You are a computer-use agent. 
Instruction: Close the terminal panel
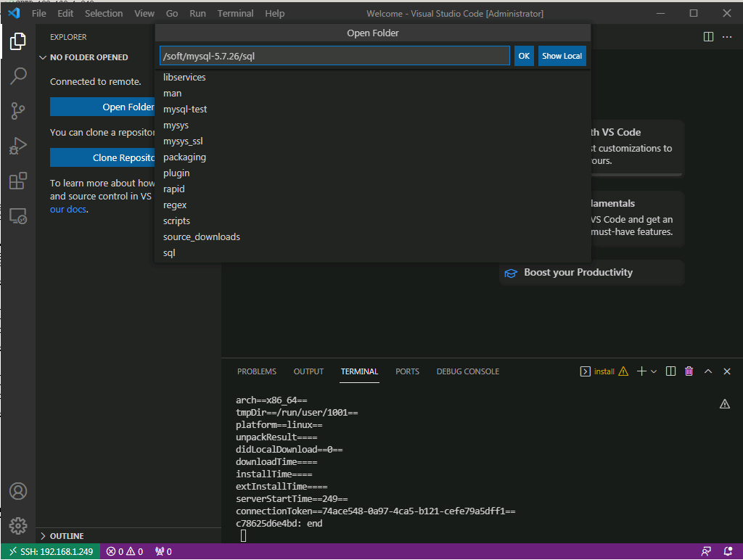pyautogui.click(x=727, y=371)
